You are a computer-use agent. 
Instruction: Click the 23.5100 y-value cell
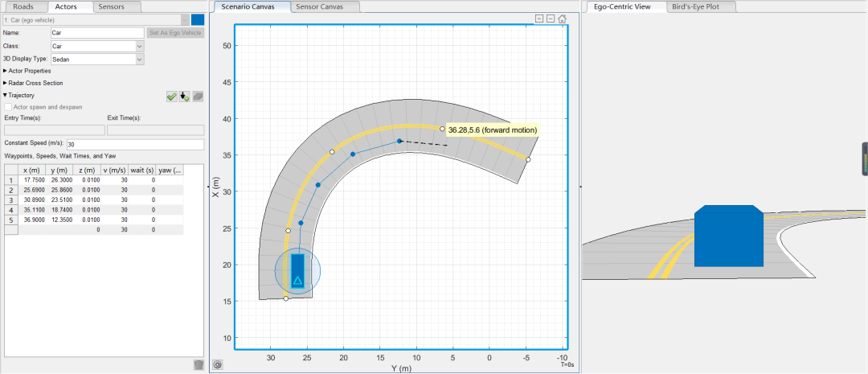[x=59, y=199]
